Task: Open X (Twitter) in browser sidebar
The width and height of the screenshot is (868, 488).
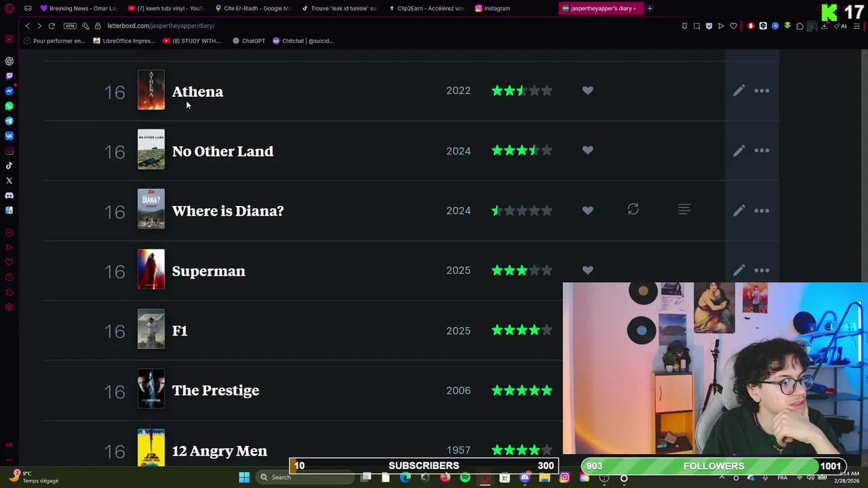Action: tap(9, 180)
